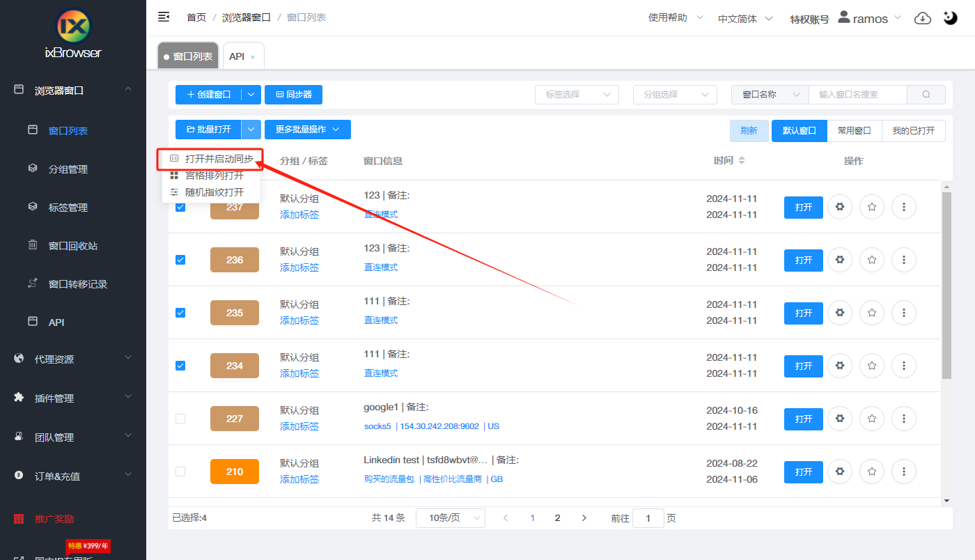975x560 pixels.
Task: Click 添加标签 link for window 236
Action: tap(299, 267)
